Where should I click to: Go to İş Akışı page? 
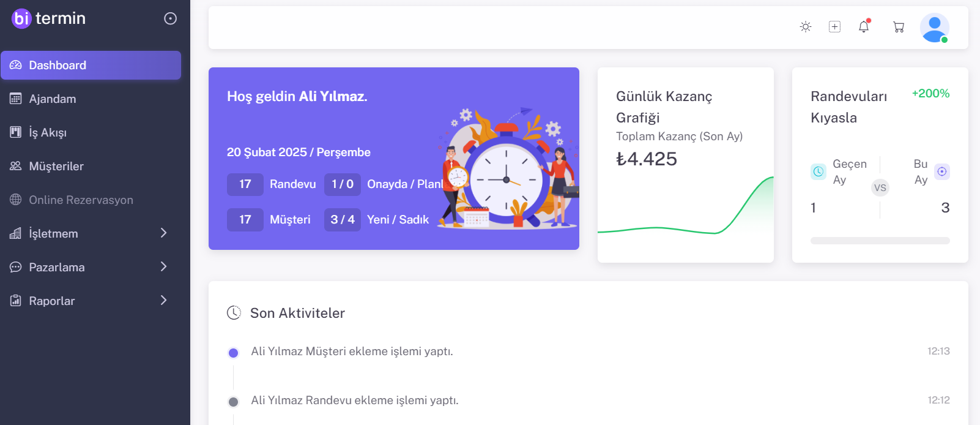[48, 133]
